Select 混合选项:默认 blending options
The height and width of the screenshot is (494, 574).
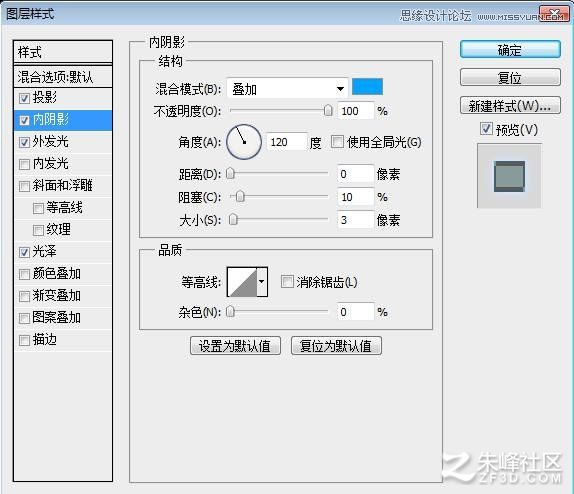pyautogui.click(x=63, y=77)
